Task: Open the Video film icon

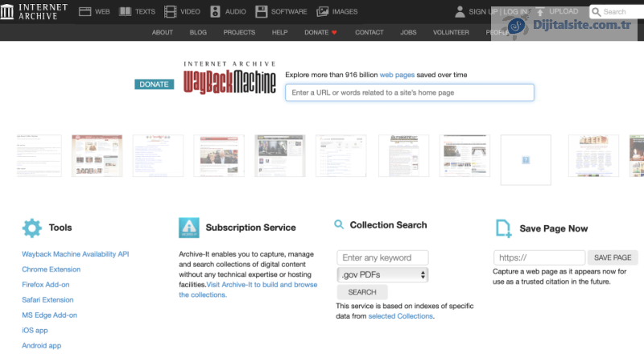Action: 170,11
